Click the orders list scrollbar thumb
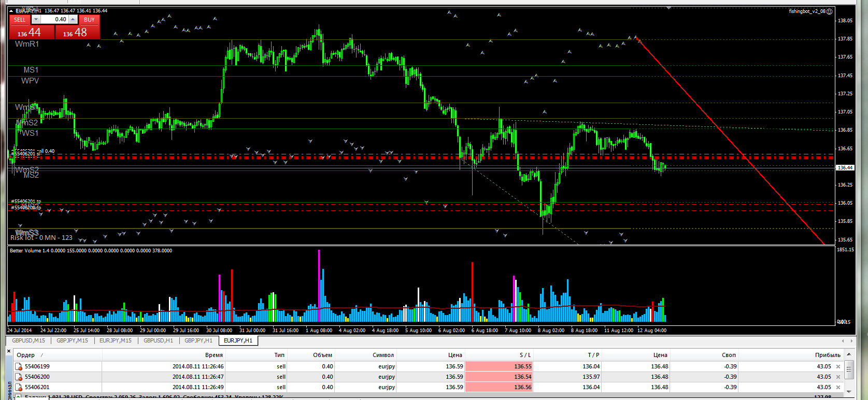868x400 pixels. 849,370
